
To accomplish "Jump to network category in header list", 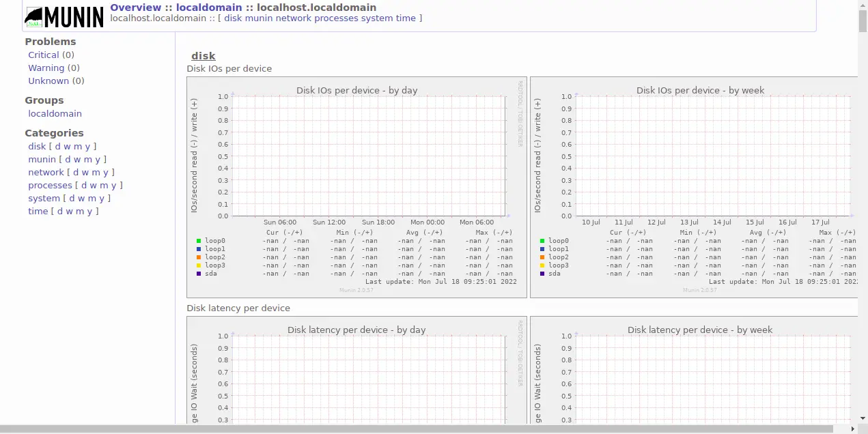I will (294, 18).
